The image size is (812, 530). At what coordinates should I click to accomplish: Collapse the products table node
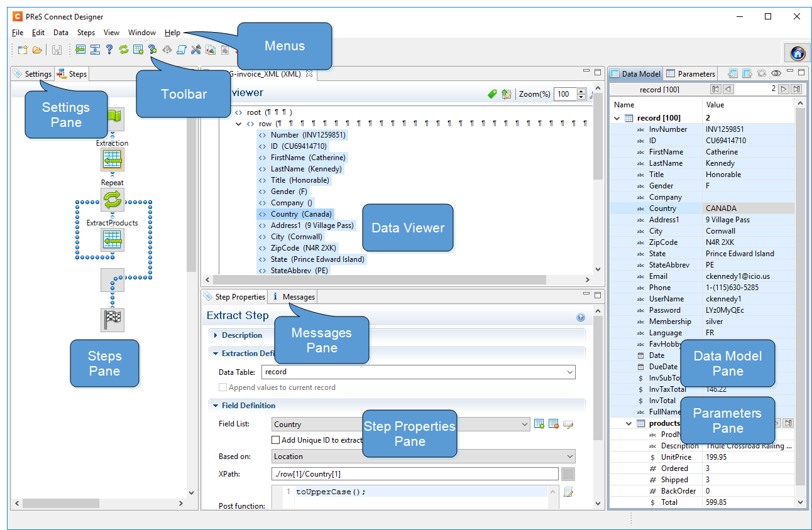coord(628,424)
